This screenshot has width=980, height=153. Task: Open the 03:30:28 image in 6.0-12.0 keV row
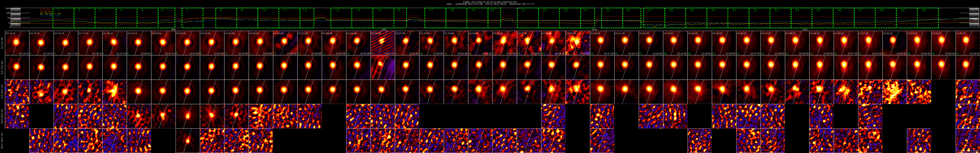pyautogui.click(x=382, y=67)
